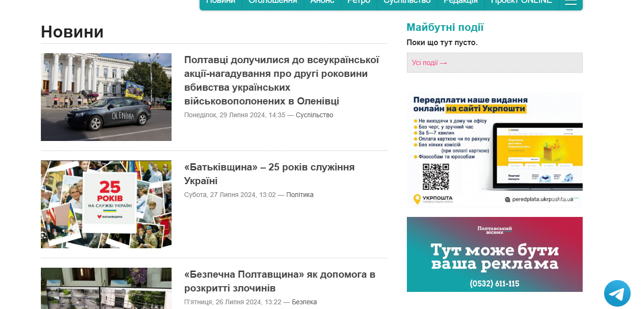Screen dimensions: 644x309
Task: Click the date 'Понеділок, 29 Липня 2024, 14:35'
Action: pos(235,115)
